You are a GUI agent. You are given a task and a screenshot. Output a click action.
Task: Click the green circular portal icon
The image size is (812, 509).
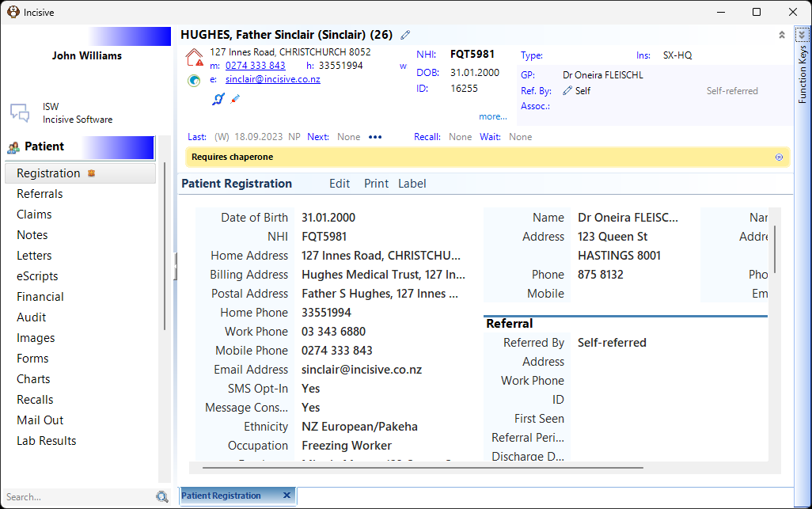point(194,80)
